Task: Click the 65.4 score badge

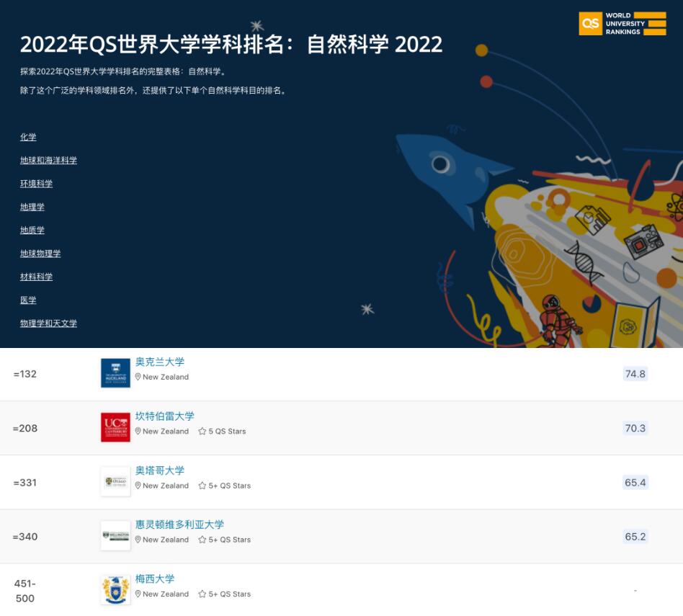Action: click(635, 482)
